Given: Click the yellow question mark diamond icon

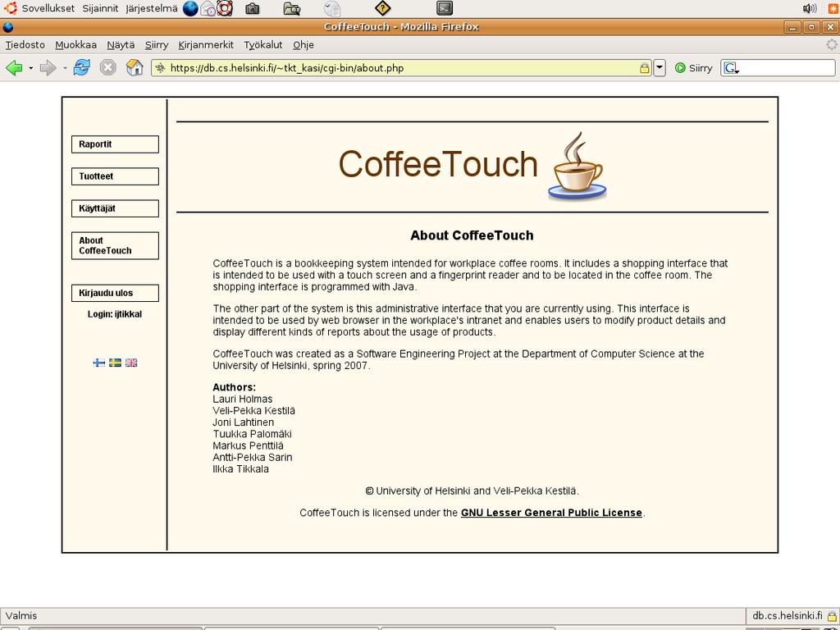Looking at the screenshot, I should (382, 8).
